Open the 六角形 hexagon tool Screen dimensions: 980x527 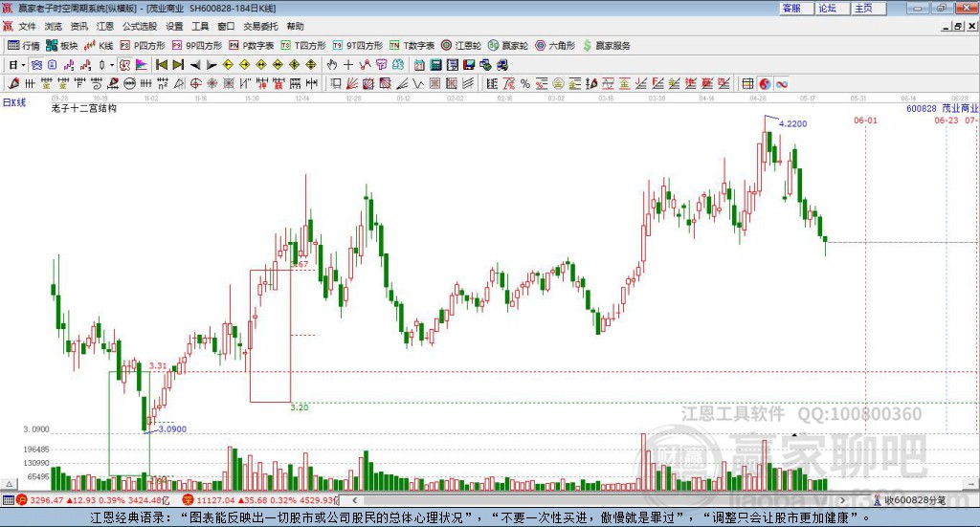[x=555, y=46]
